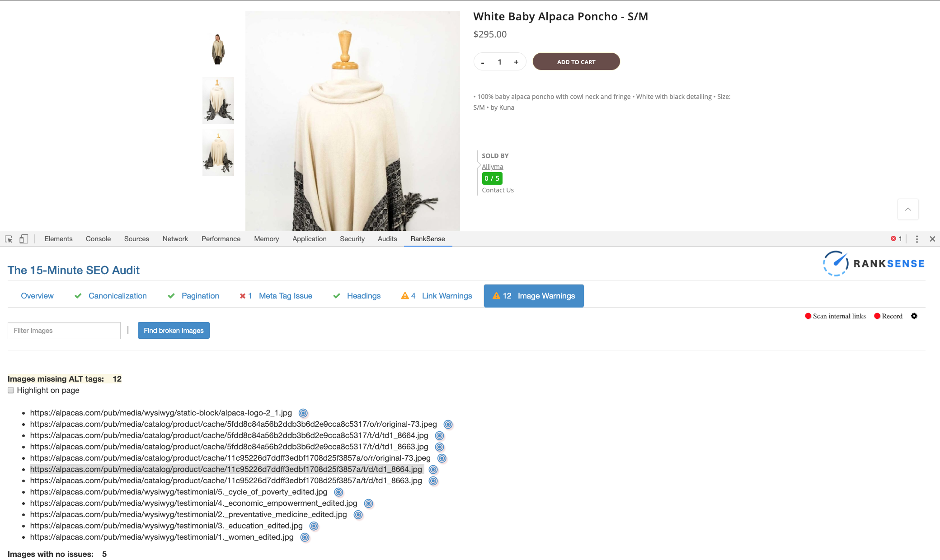Click the bullseye icon next to 1._women_edited.jpg
The height and width of the screenshot is (560, 940).
(305, 537)
